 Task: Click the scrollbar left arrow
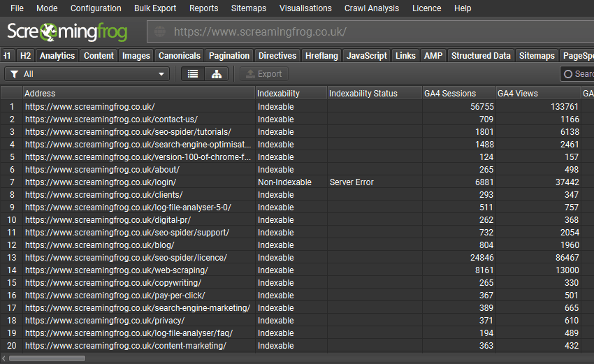pyautogui.click(x=3, y=358)
